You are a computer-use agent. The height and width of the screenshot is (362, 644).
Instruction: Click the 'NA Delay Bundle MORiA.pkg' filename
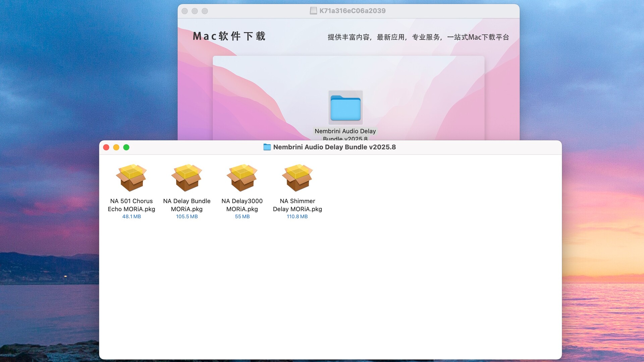187,205
